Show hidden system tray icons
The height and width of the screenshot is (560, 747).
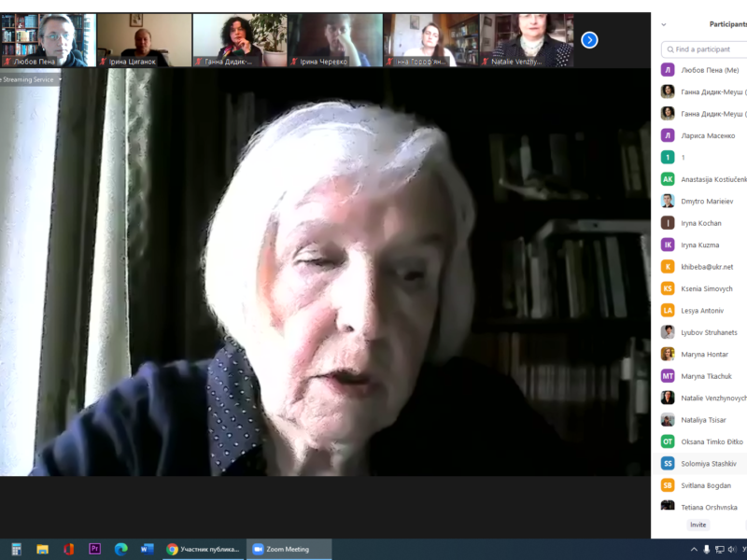pos(692,549)
